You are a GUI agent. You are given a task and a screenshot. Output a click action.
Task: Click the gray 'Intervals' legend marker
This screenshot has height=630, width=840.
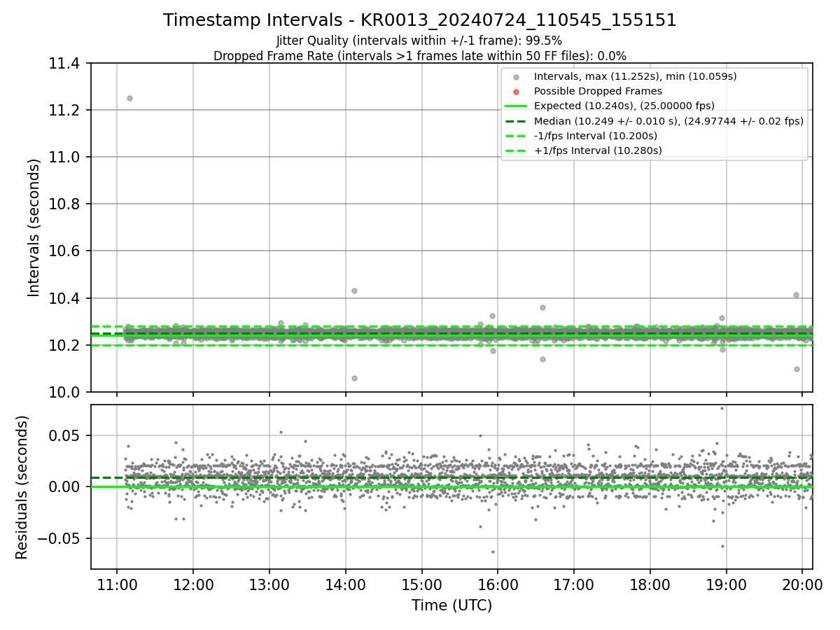tap(516, 77)
